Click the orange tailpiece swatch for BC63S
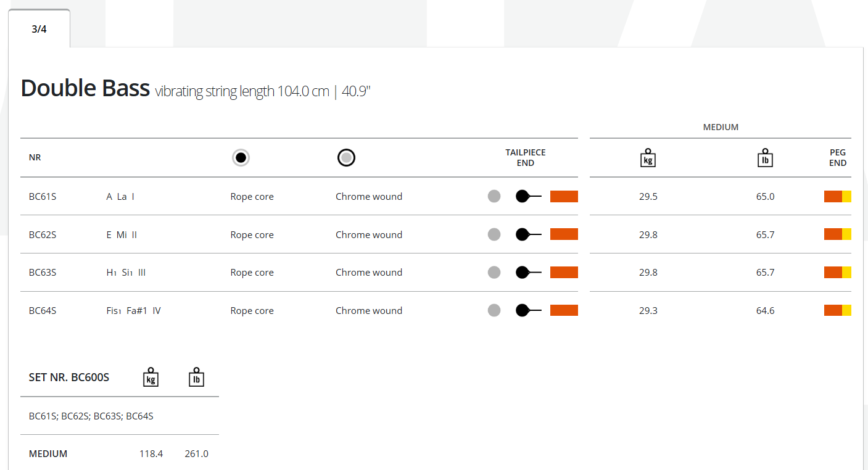Viewport: 868px width, 470px height. (x=564, y=272)
